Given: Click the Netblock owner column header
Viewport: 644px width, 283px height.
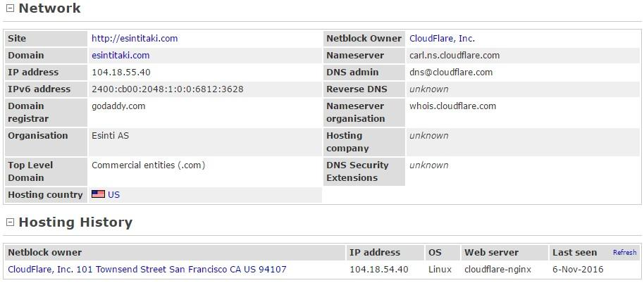Looking at the screenshot, I should click(45, 253).
